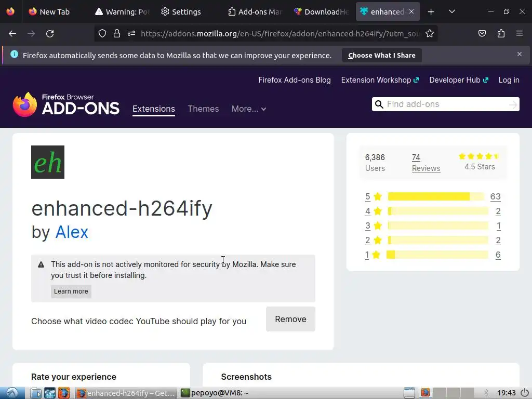Click the Firefox Browser Add-ons logo
Screen dimensions: 532x399
[x=66, y=104]
